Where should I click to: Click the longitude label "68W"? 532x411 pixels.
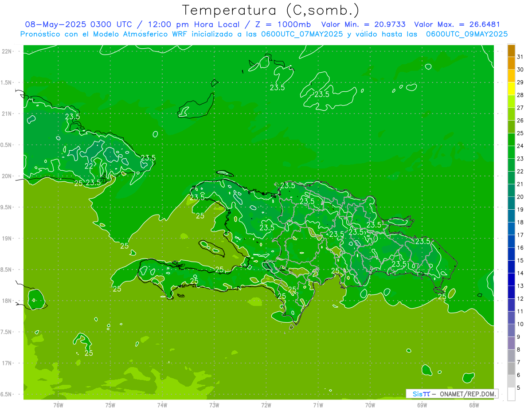click(474, 405)
